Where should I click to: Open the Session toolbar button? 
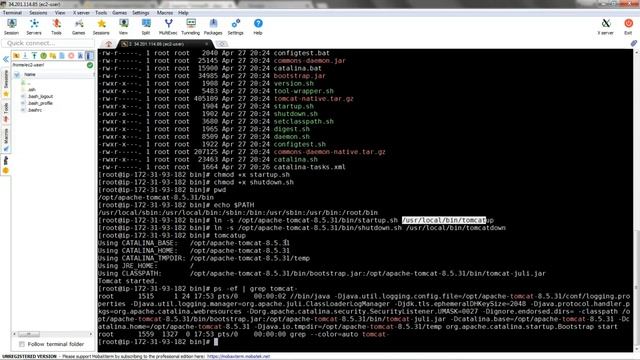[x=11, y=27]
